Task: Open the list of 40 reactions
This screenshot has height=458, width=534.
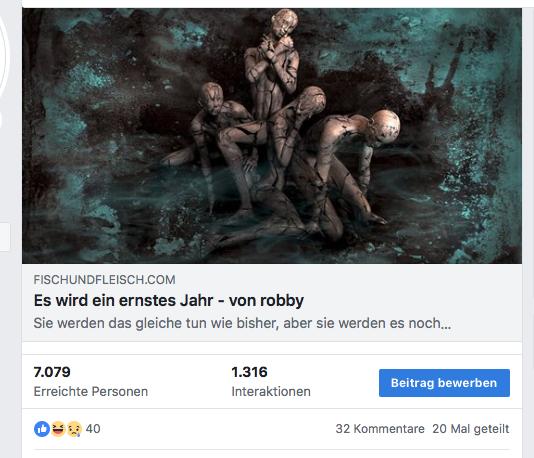Action: (x=93, y=429)
